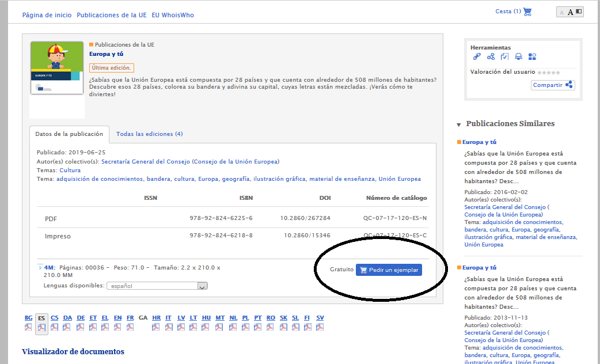Switch to Todas las ediciones (4) tab
Screen dimensions: 600x364
pos(149,134)
